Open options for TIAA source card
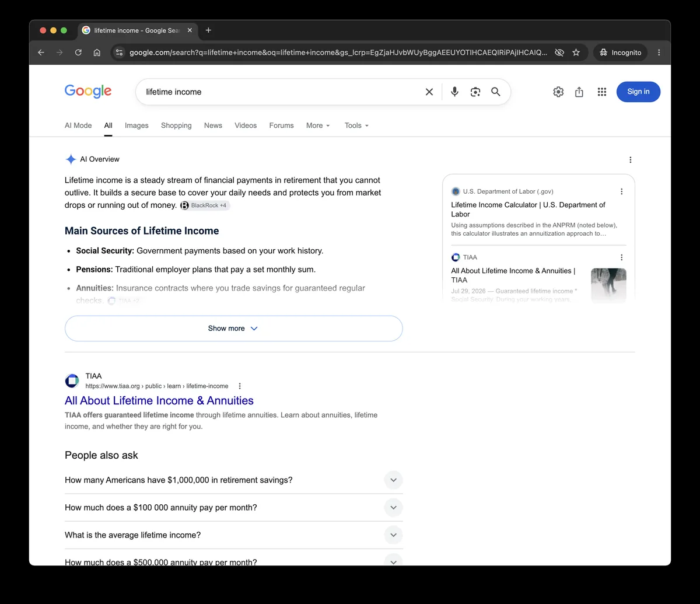The height and width of the screenshot is (604, 700). pyautogui.click(x=621, y=257)
